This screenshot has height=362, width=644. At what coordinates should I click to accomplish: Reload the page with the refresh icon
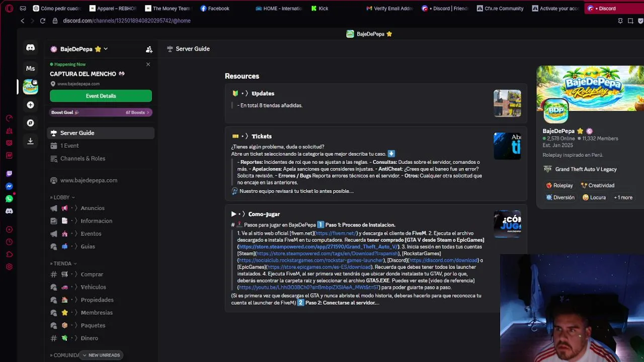pos(43,21)
